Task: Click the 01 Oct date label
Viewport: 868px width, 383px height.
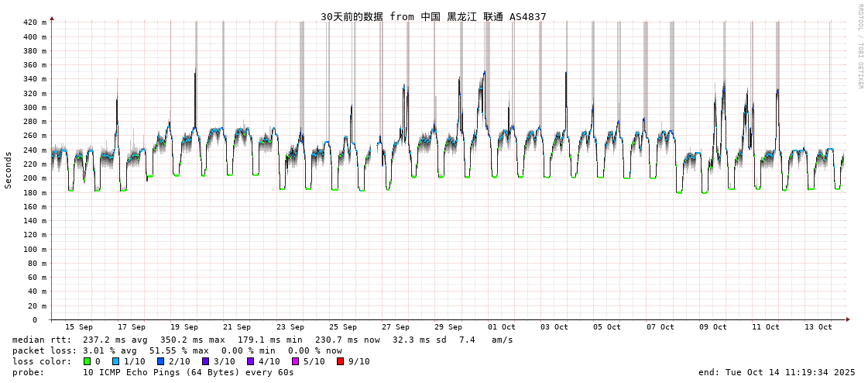Action: click(501, 327)
